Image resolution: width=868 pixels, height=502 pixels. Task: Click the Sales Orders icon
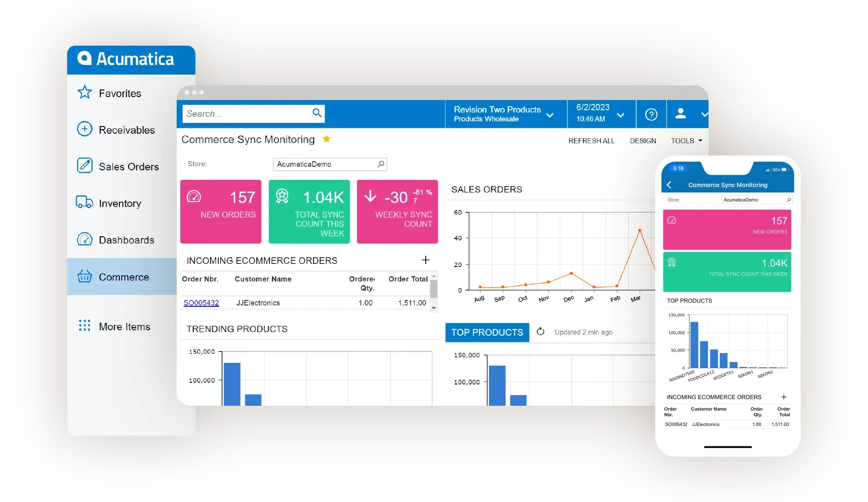click(x=84, y=166)
